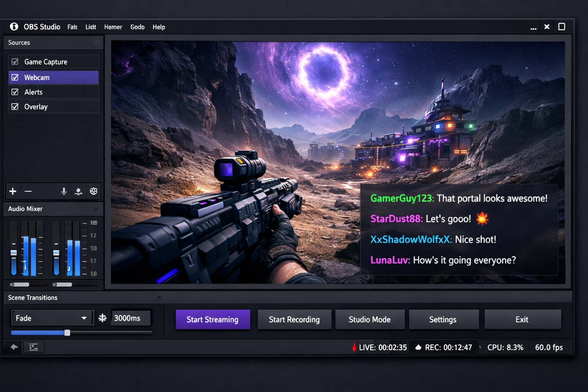Screen dimensions: 588x392
Task: Click the Start Streaming button
Action: [212, 319]
